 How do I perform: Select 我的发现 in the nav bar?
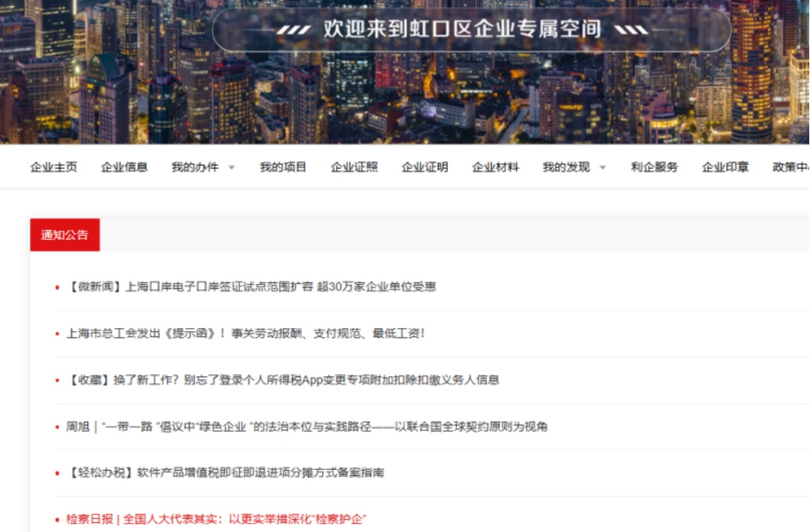566,167
